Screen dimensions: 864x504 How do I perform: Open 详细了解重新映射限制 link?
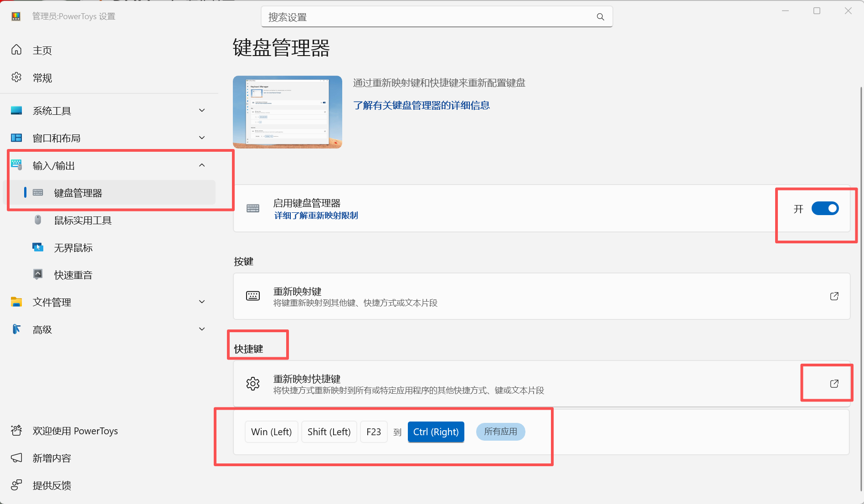[x=316, y=216]
